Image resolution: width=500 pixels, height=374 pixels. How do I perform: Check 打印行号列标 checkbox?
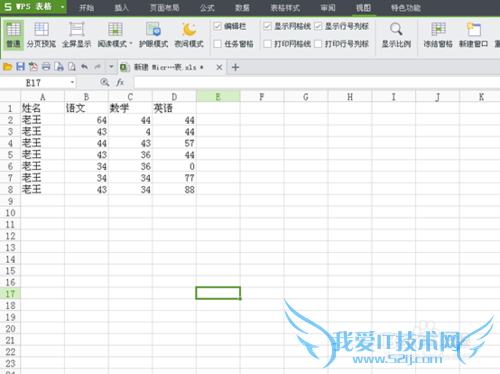[x=318, y=44]
